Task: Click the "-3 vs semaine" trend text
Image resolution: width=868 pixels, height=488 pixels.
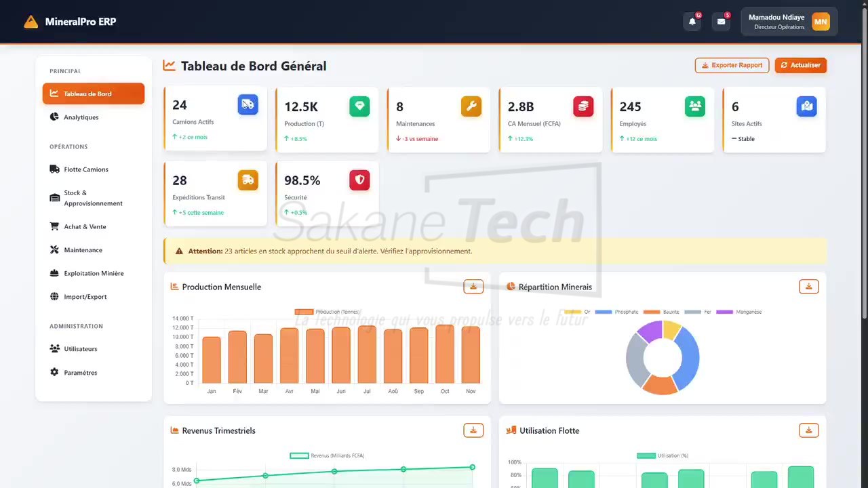Action: (417, 139)
